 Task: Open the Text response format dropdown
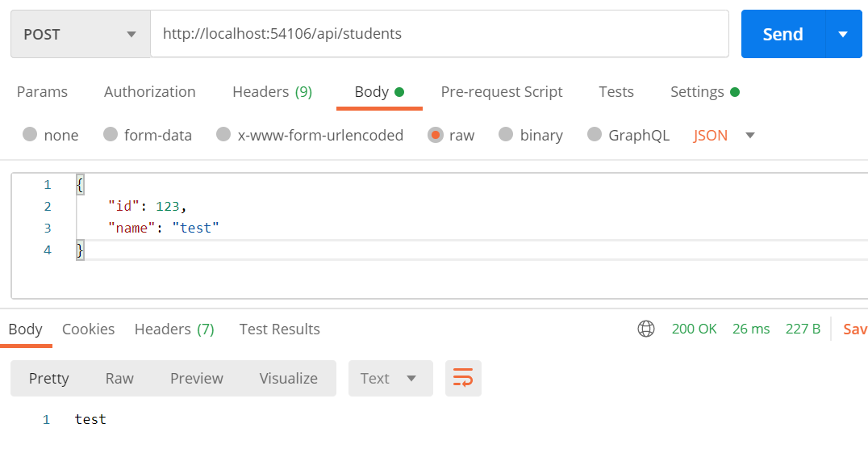pyautogui.click(x=390, y=378)
